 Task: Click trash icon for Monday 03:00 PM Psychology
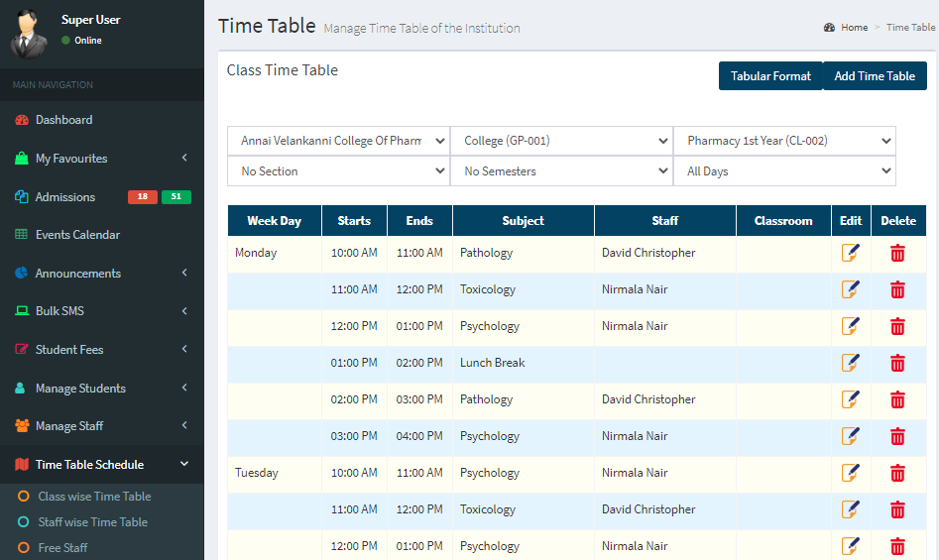pyautogui.click(x=897, y=436)
